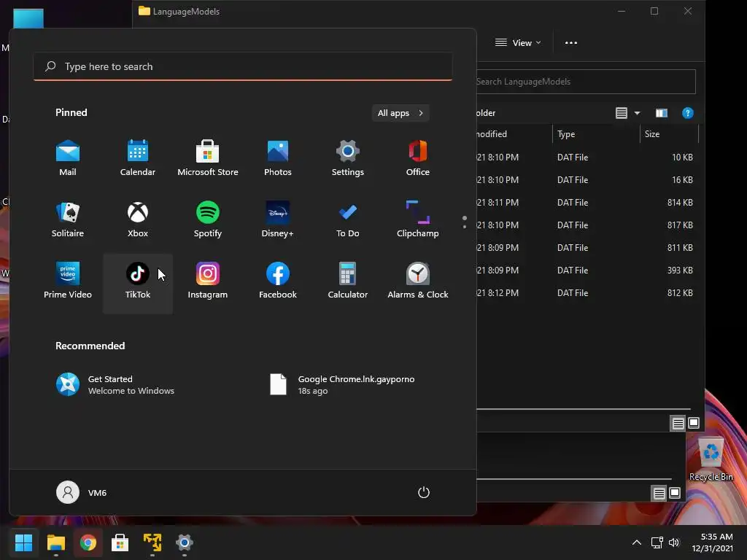Viewport: 747px width, 560px height.
Task: Launch the Calendar app
Action: coord(138,158)
